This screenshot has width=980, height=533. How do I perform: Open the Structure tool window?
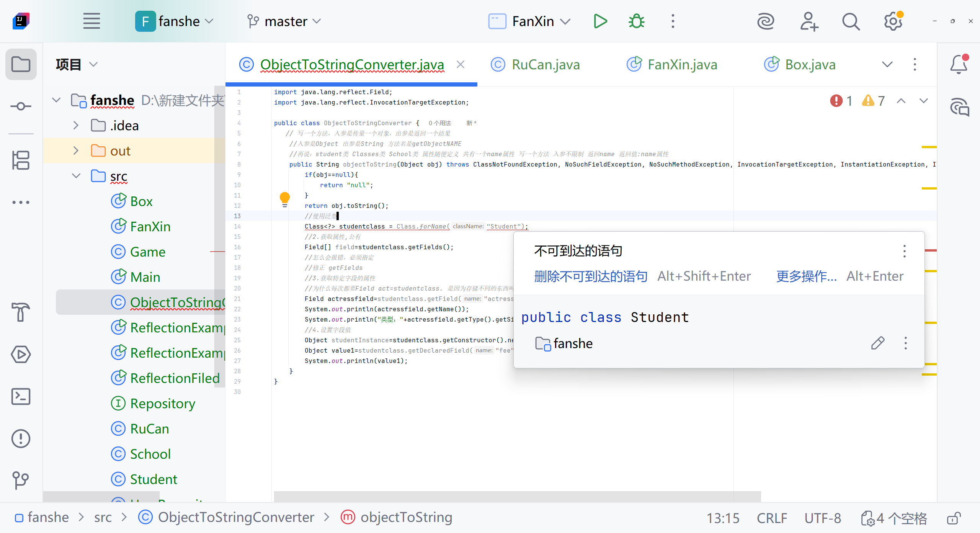(21, 160)
